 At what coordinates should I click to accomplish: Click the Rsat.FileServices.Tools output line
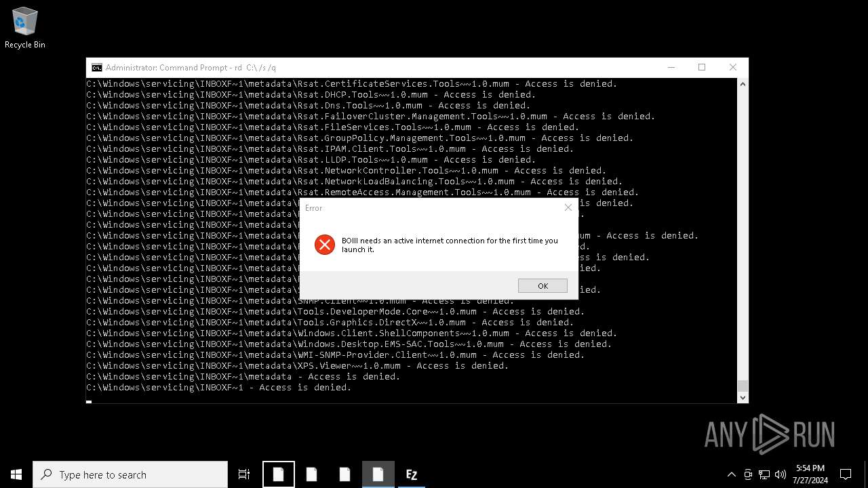[332, 127]
